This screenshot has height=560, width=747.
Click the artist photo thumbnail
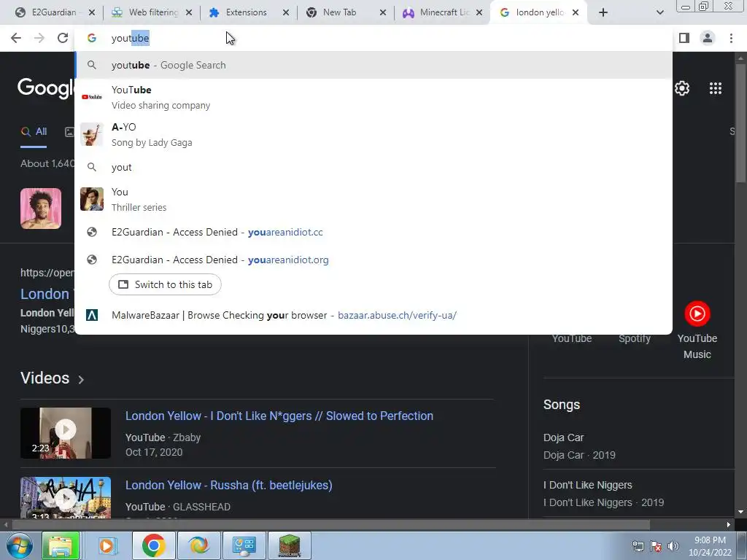(x=41, y=209)
